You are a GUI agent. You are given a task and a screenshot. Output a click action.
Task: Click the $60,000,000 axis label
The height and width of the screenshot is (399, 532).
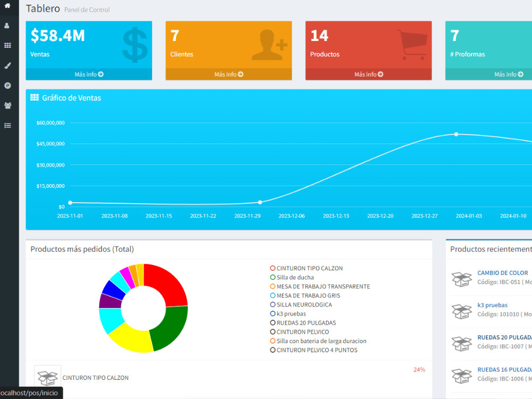click(51, 123)
